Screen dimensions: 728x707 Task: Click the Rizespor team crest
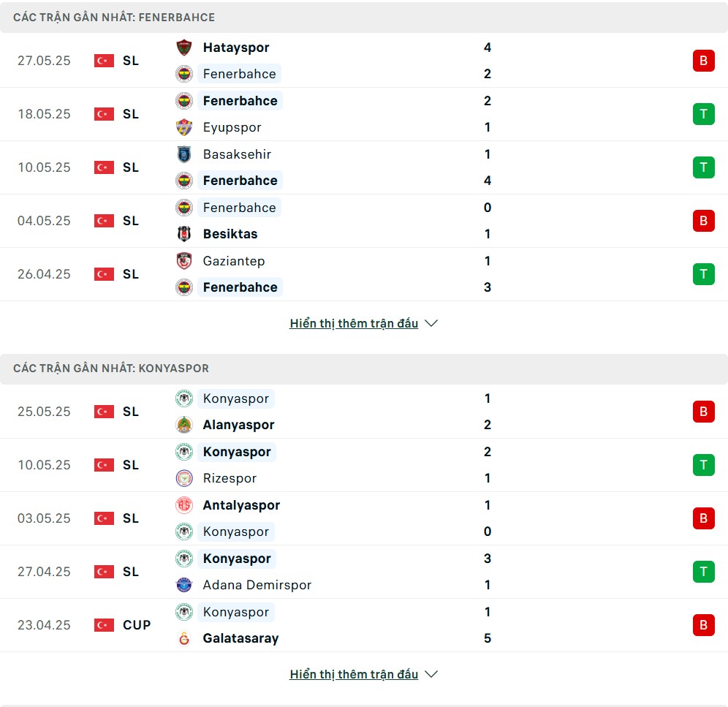(184, 478)
